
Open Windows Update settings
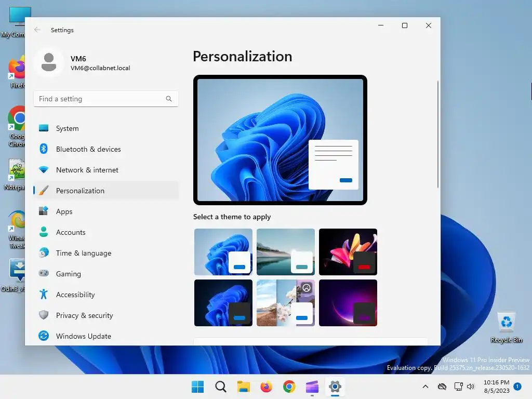coord(106,336)
